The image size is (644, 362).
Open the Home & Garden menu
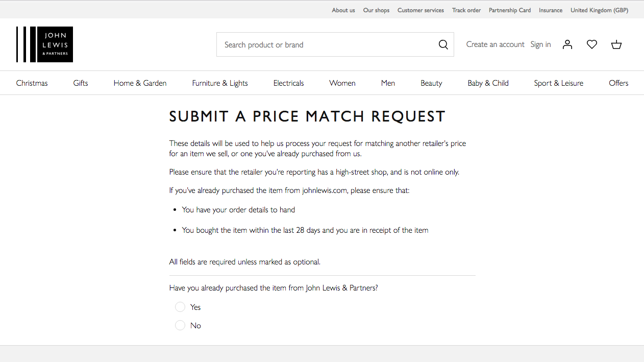140,83
